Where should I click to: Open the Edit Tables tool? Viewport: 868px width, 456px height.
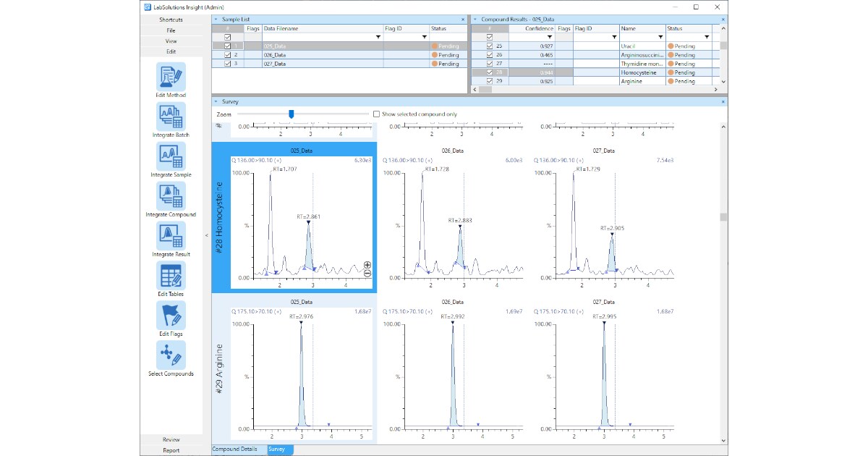pos(171,276)
